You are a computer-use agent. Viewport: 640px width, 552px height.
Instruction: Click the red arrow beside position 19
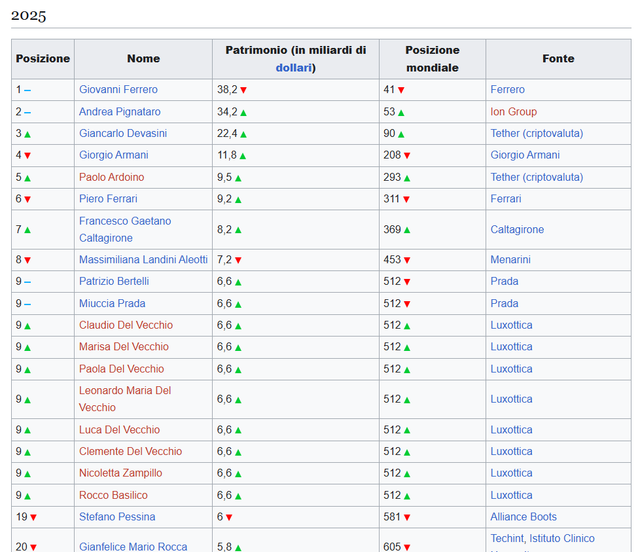(x=33, y=518)
